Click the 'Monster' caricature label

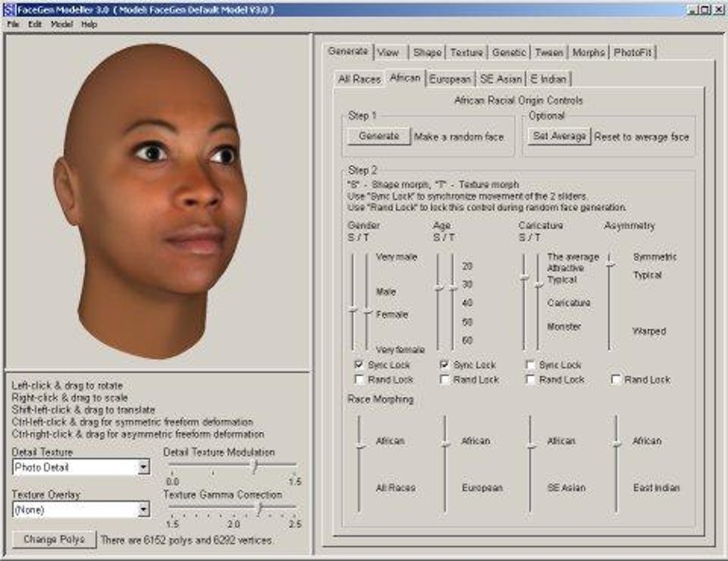tap(564, 326)
